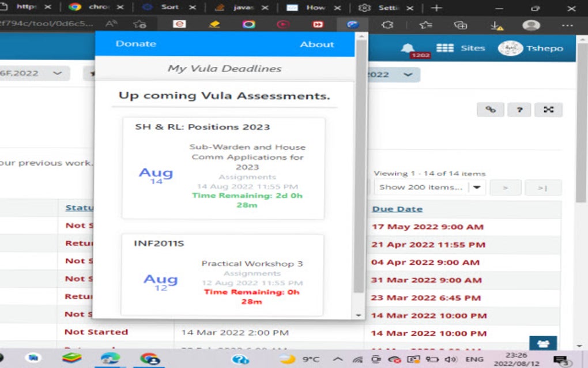This screenshot has height=368, width=588.
Task: Expand the Show 200 items dropdown
Action: [476, 187]
